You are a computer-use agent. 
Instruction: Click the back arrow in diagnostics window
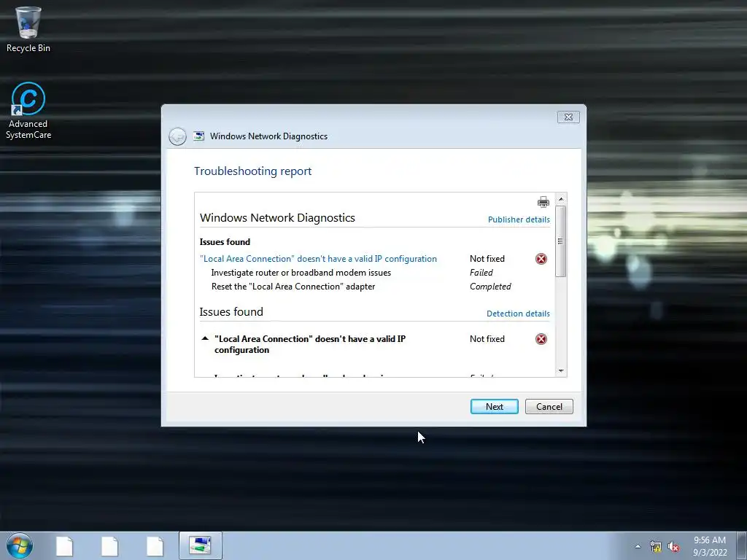177,136
